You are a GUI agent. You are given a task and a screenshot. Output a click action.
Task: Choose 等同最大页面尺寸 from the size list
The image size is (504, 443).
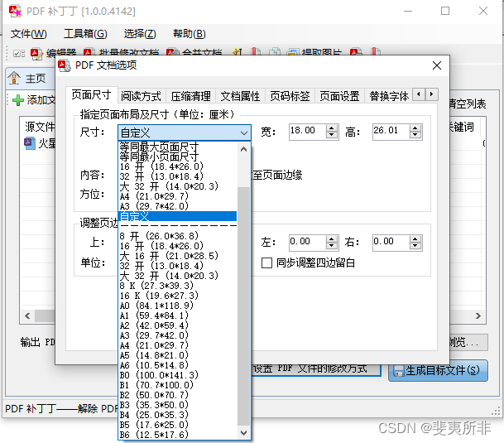click(178, 147)
